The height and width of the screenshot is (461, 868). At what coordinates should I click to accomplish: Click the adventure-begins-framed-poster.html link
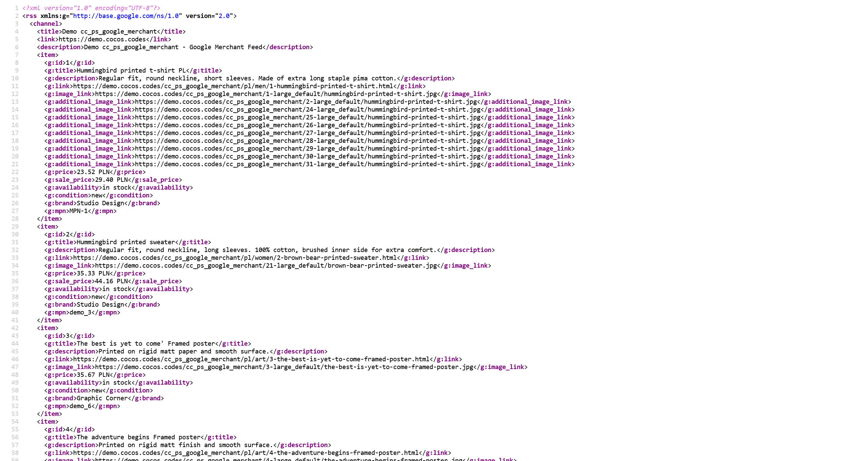pyautogui.click(x=246, y=453)
